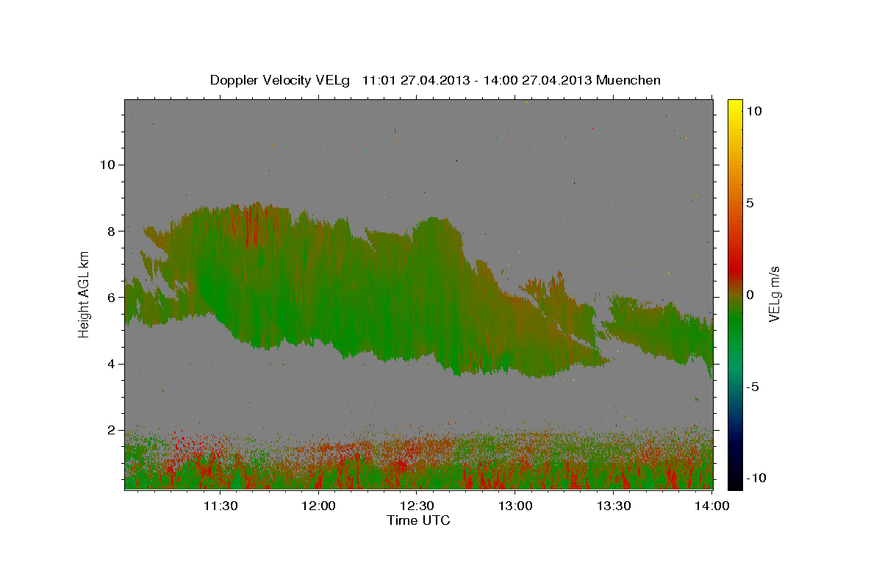This screenshot has height=588, width=882.
Task: Click the height tick label 10 on y-axis
Action: (x=108, y=165)
